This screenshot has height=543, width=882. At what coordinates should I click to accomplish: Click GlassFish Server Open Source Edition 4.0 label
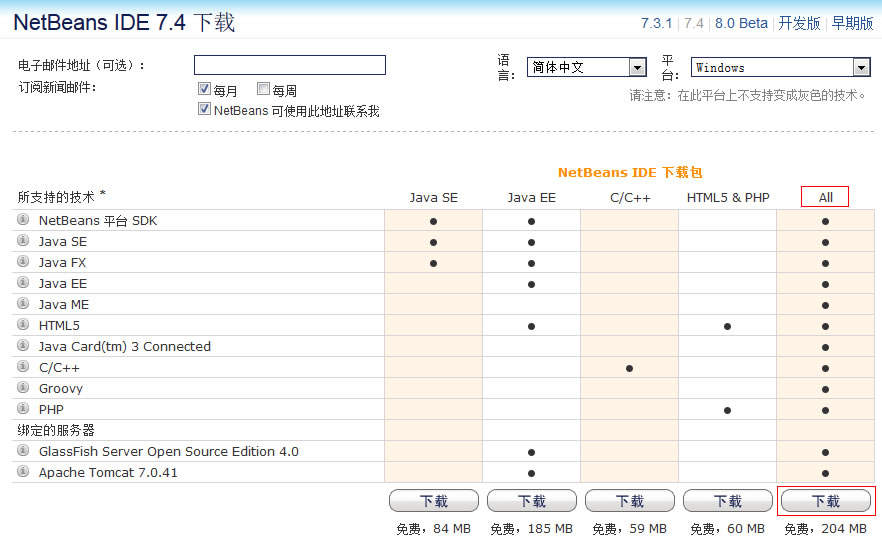click(x=169, y=451)
